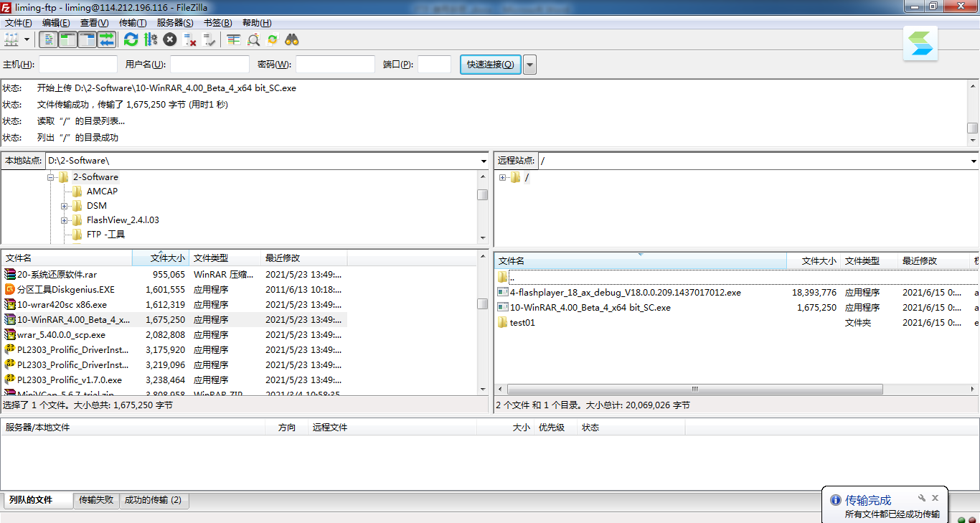Open the quick connect history dropdown
Screen dimensions: 980x523
point(530,65)
